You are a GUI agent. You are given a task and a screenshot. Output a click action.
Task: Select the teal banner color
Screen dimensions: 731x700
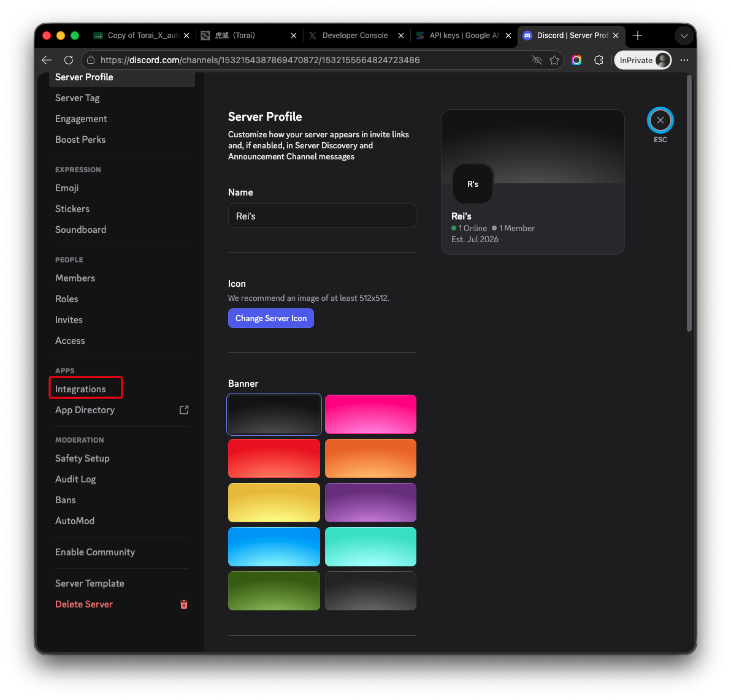[370, 547]
